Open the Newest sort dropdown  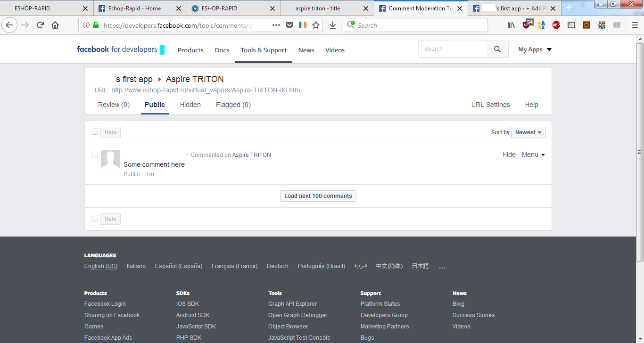click(528, 132)
